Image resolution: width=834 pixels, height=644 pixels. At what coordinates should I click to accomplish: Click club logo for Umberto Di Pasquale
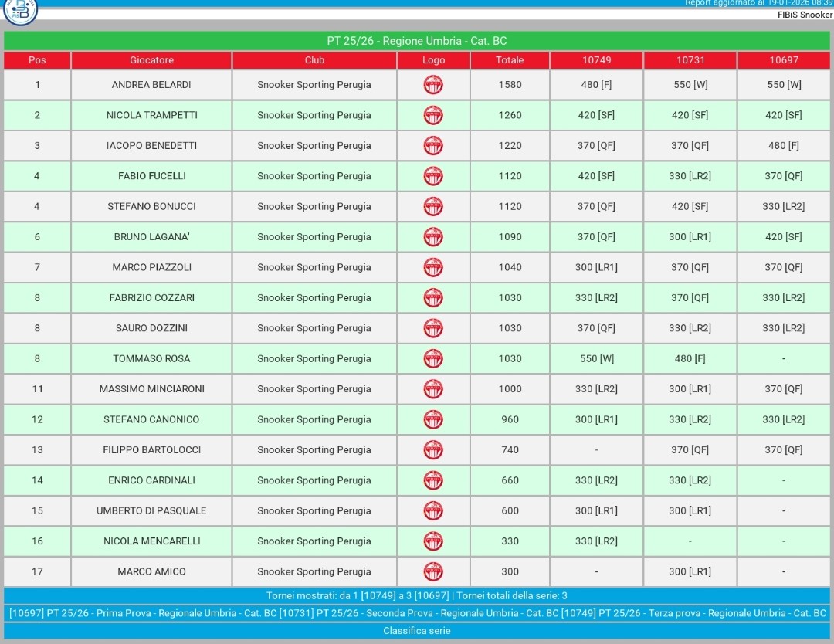pos(433,510)
